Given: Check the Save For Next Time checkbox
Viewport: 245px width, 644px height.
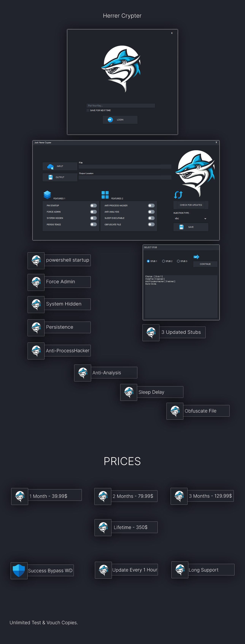Looking at the screenshot, I should [88, 110].
